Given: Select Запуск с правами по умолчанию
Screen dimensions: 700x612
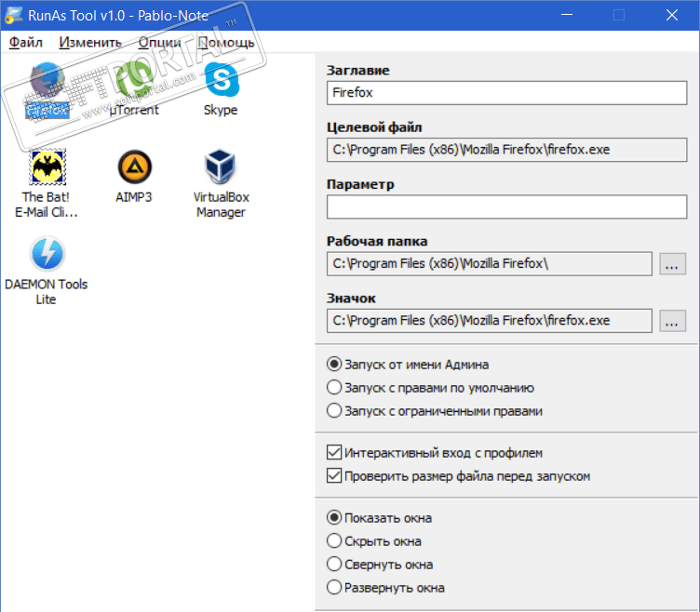Looking at the screenshot, I should [x=334, y=387].
